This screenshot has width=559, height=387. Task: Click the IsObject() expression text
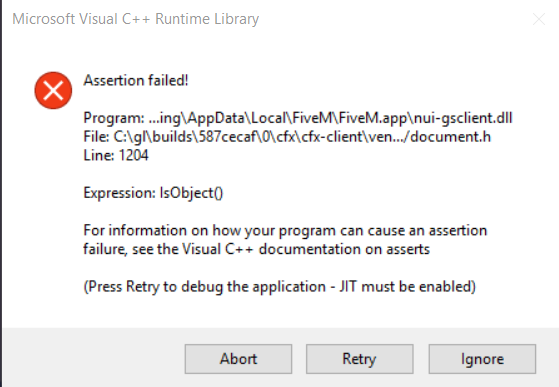[x=191, y=193]
